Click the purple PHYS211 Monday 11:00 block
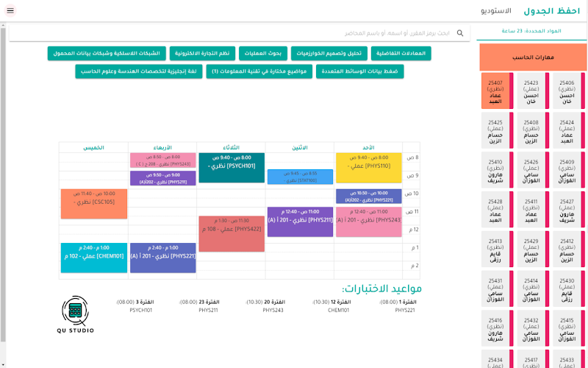 300,222
